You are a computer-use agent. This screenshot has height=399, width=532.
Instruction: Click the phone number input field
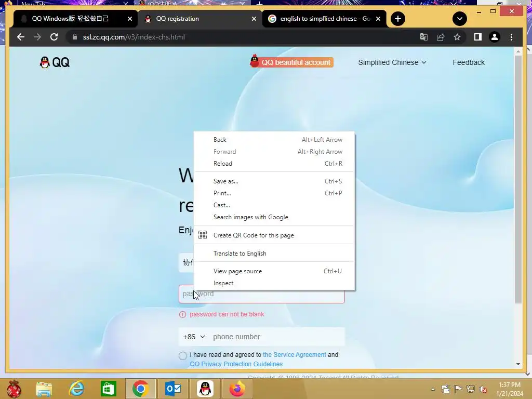click(x=277, y=337)
